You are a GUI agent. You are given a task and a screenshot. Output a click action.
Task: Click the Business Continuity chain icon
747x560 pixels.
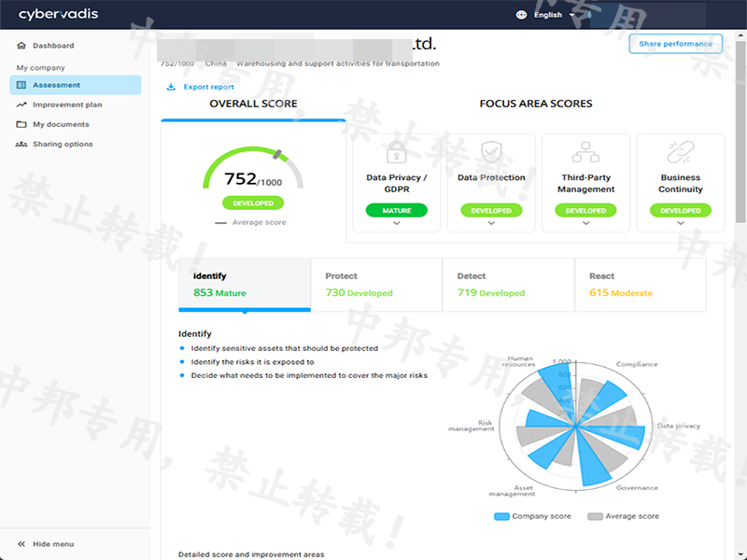point(680,152)
